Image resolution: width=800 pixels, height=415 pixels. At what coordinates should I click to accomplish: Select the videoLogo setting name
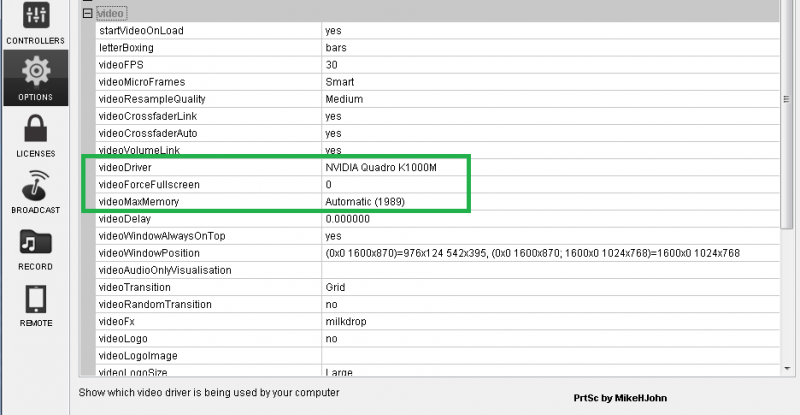[x=123, y=338]
